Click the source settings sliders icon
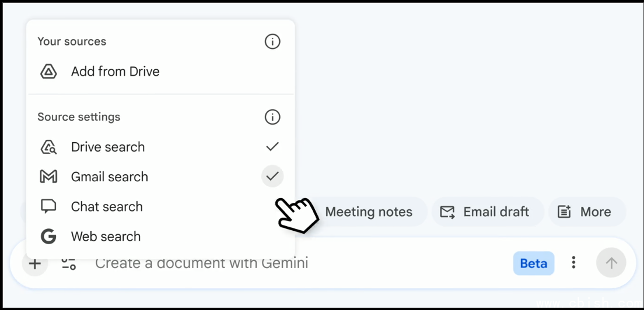Screen dimensions: 644x310 [x=69, y=263]
